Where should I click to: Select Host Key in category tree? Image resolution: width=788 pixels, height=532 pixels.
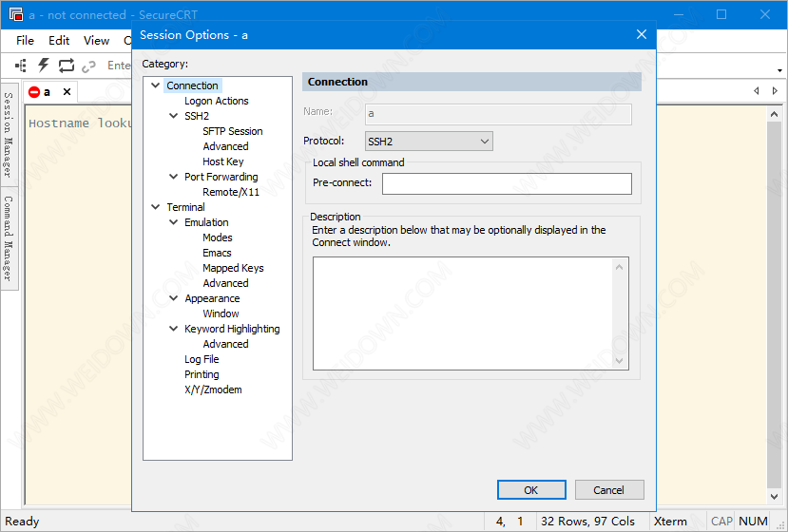[223, 161]
